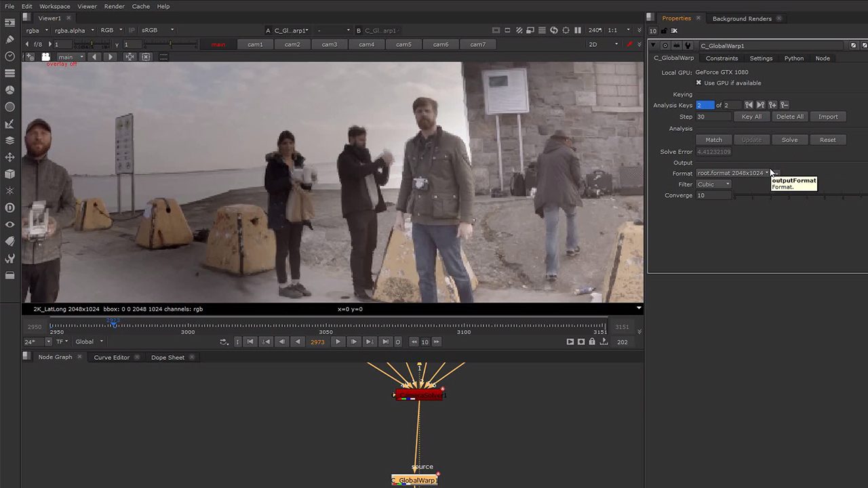The height and width of the screenshot is (488, 868).
Task: Click the pause viewer updates icon
Action: click(x=578, y=30)
